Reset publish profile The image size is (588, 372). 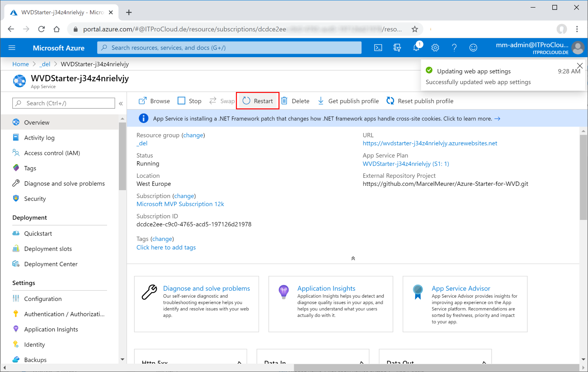(x=420, y=101)
